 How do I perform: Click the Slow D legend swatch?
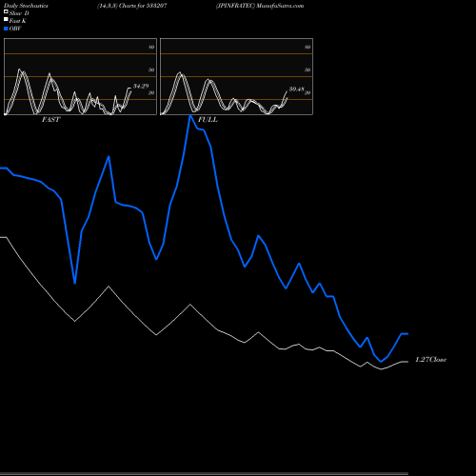[6, 11]
